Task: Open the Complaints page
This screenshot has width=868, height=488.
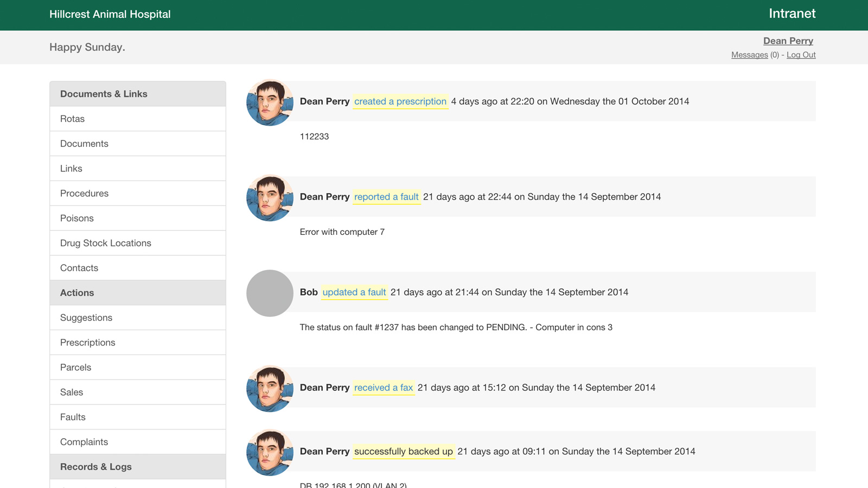Action: click(x=138, y=442)
